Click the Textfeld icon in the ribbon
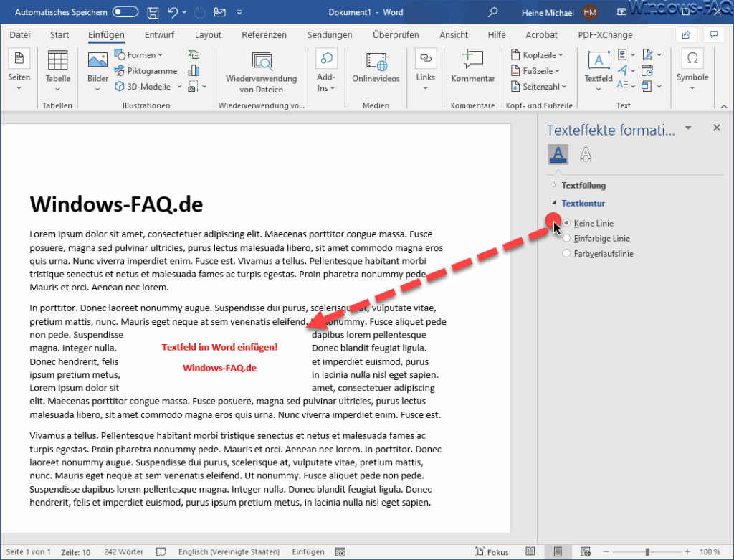This screenshot has height=560, width=734. coord(599,60)
